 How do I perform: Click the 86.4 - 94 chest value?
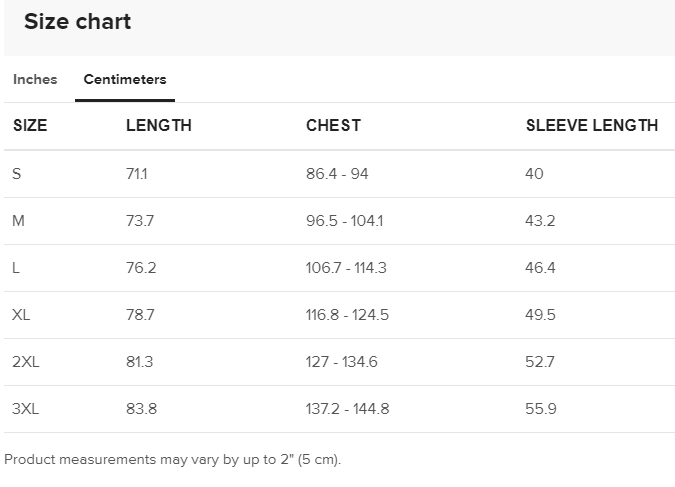coord(337,174)
